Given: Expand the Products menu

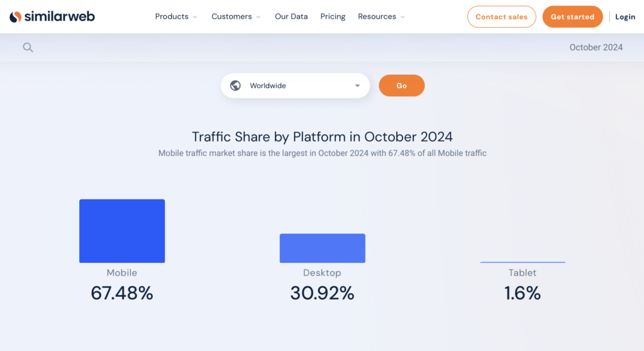Looking at the screenshot, I should click(176, 17).
